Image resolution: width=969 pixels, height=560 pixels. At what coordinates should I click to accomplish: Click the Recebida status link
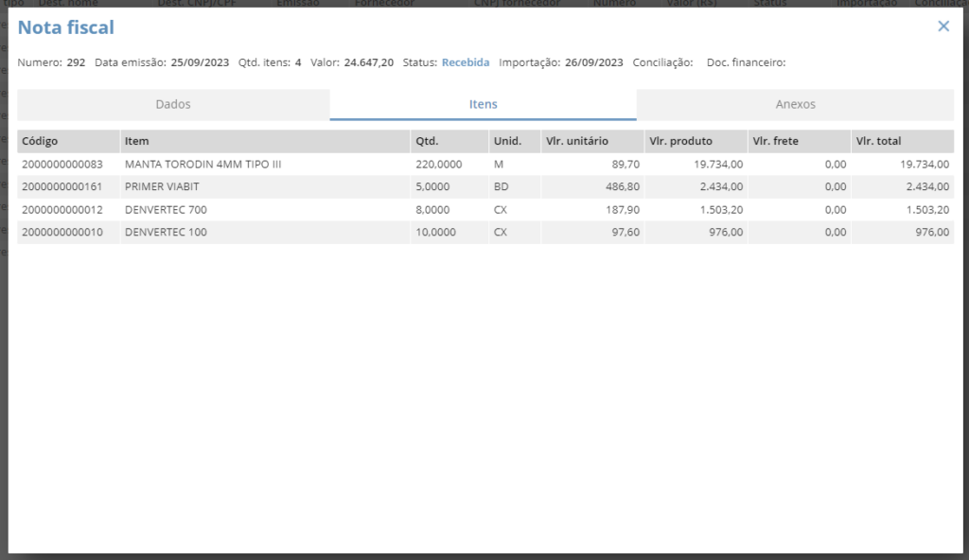(x=466, y=62)
